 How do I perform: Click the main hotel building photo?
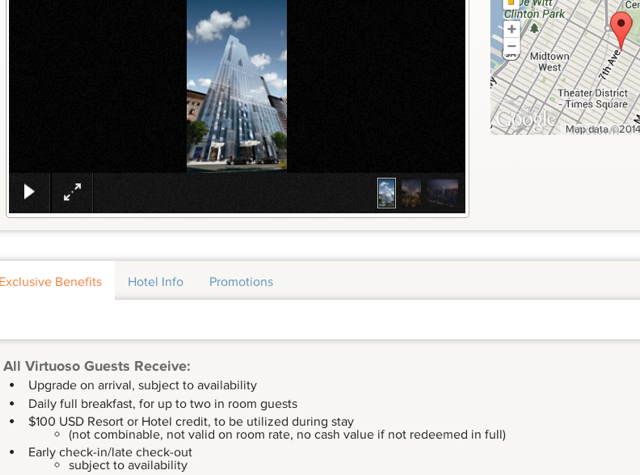coord(237,85)
